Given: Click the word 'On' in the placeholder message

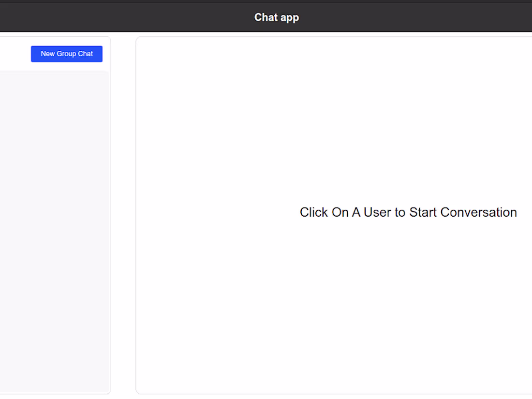Looking at the screenshot, I should pos(340,212).
